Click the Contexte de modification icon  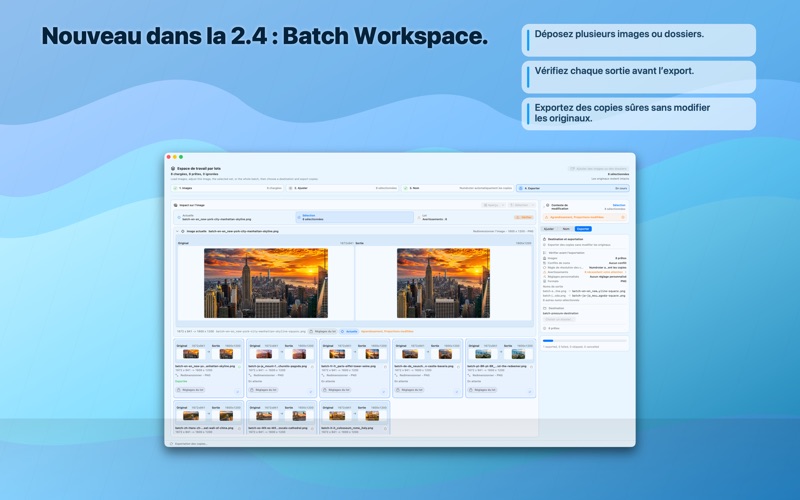pyautogui.click(x=547, y=206)
